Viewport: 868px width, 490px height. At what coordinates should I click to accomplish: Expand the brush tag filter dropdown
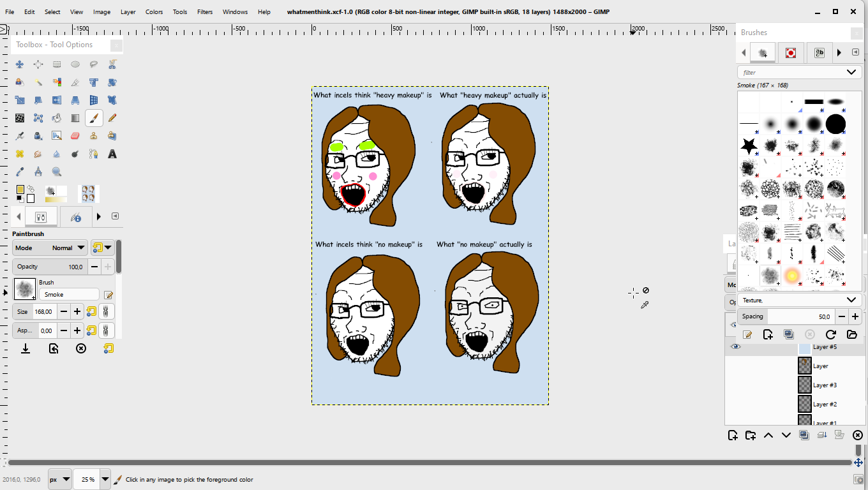coord(851,72)
